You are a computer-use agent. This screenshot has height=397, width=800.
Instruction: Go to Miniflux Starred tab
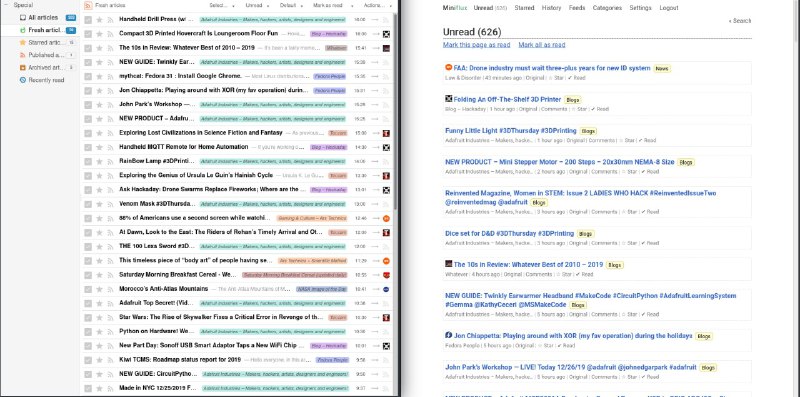[524, 8]
